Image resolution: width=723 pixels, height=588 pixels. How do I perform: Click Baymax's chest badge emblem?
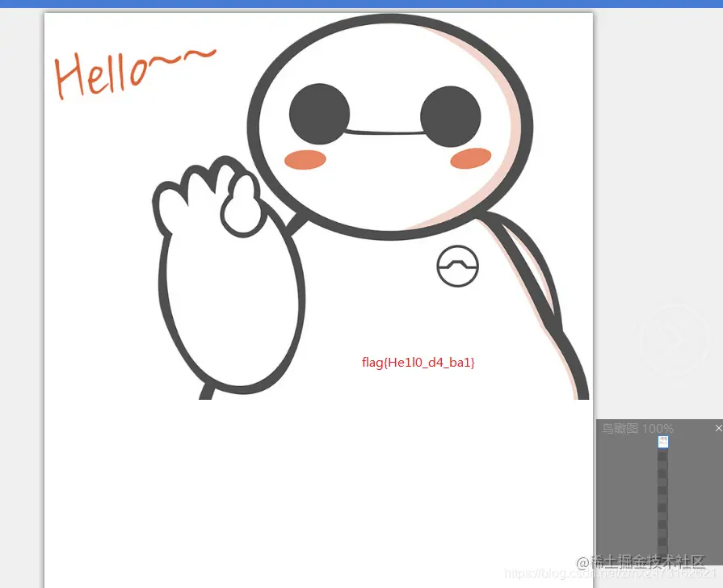458,267
